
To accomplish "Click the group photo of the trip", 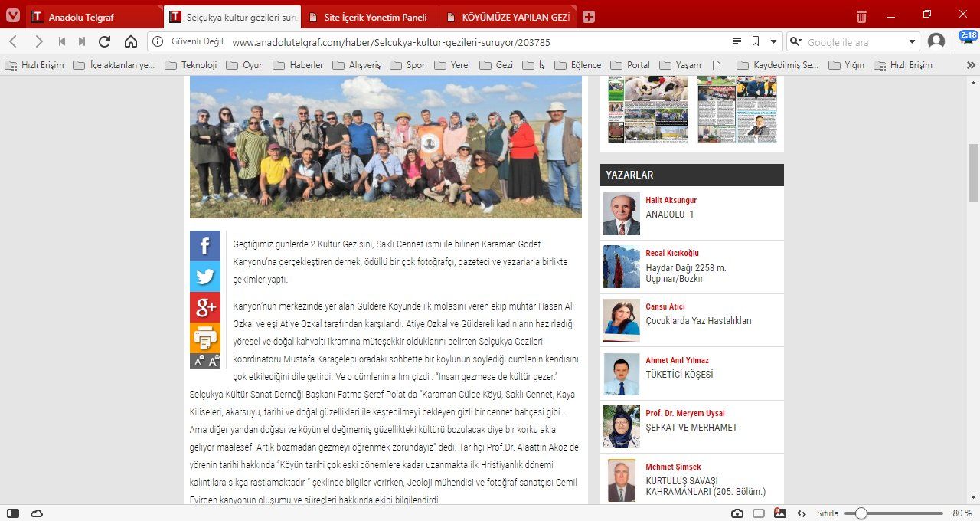I will [386, 146].
